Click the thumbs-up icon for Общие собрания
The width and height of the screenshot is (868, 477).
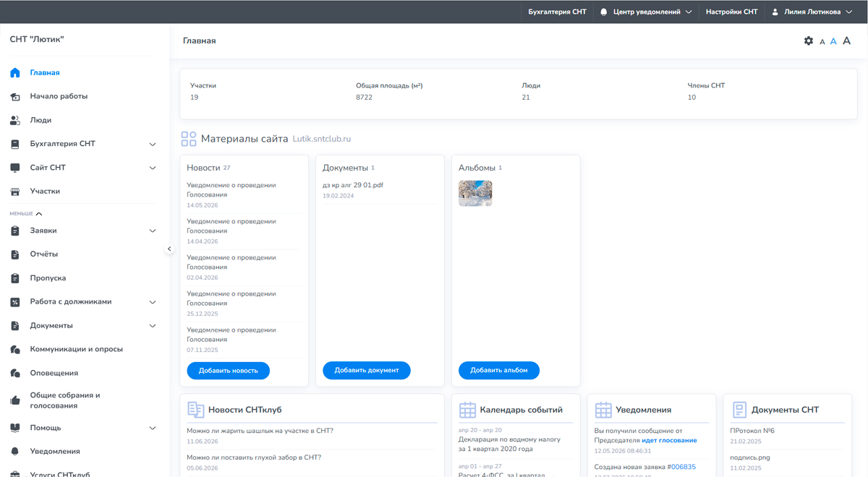click(15, 400)
